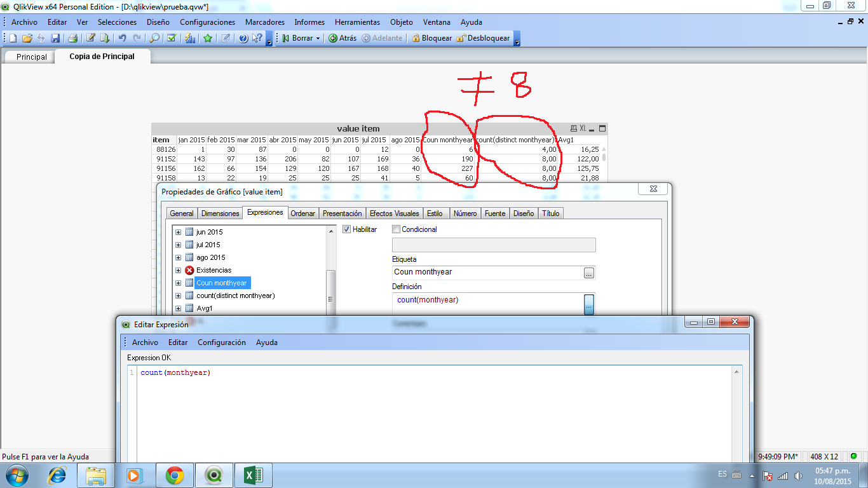Viewport: 868px width, 488px height.
Task: Open QlikView from the Windows taskbar
Action: tap(215, 475)
